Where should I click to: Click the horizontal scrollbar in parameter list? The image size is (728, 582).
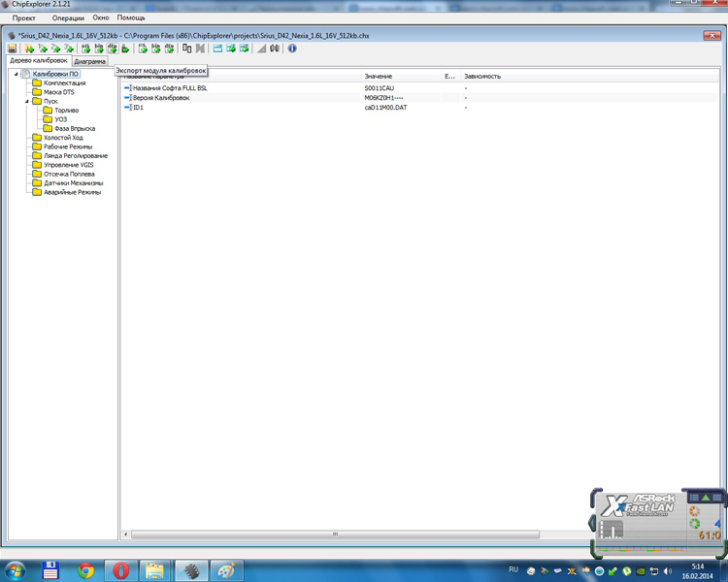coord(335,534)
